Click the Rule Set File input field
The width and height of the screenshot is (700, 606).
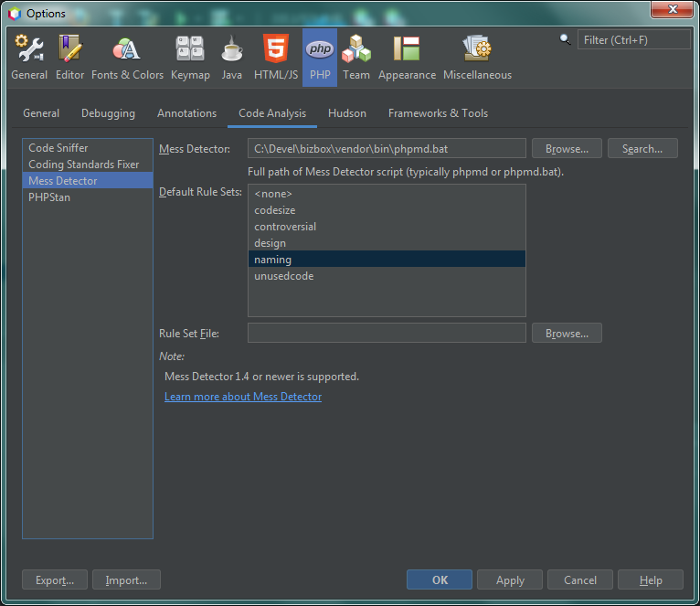coord(387,333)
